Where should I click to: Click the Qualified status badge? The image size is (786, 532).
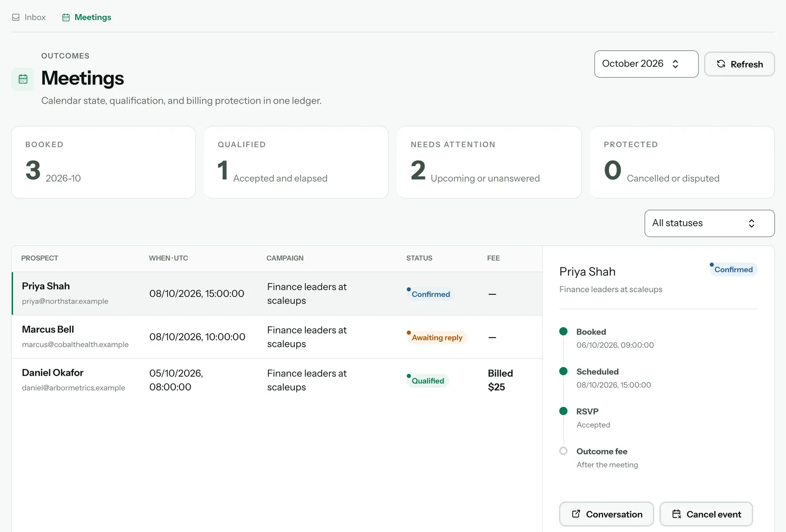pos(427,380)
